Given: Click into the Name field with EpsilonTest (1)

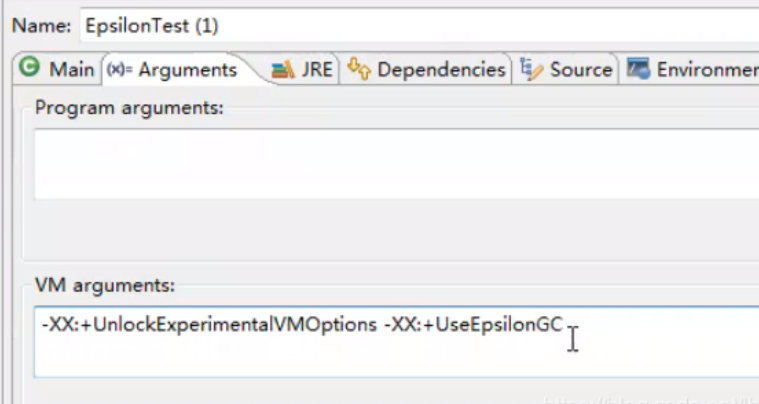Looking at the screenshot, I should pos(400,23).
